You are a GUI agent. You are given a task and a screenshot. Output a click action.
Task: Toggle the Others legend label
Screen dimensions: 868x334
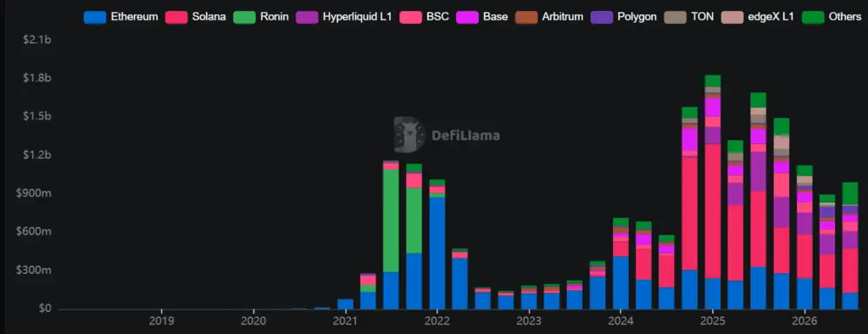coord(844,17)
